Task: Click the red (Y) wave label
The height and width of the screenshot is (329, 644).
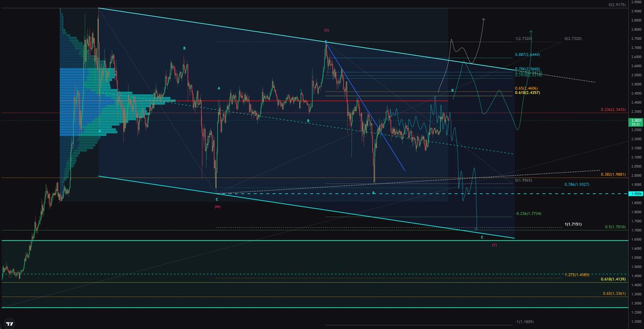Action: 494,245
